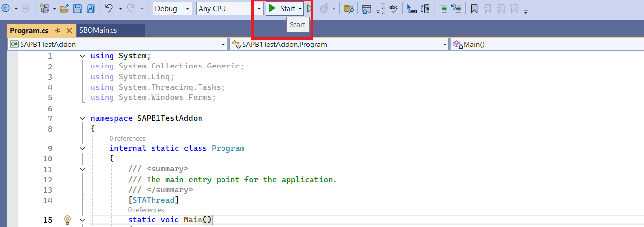This screenshot has height=227, width=644.
Task: Toggle the pin on the Program.cs tab
Action: click(58, 30)
